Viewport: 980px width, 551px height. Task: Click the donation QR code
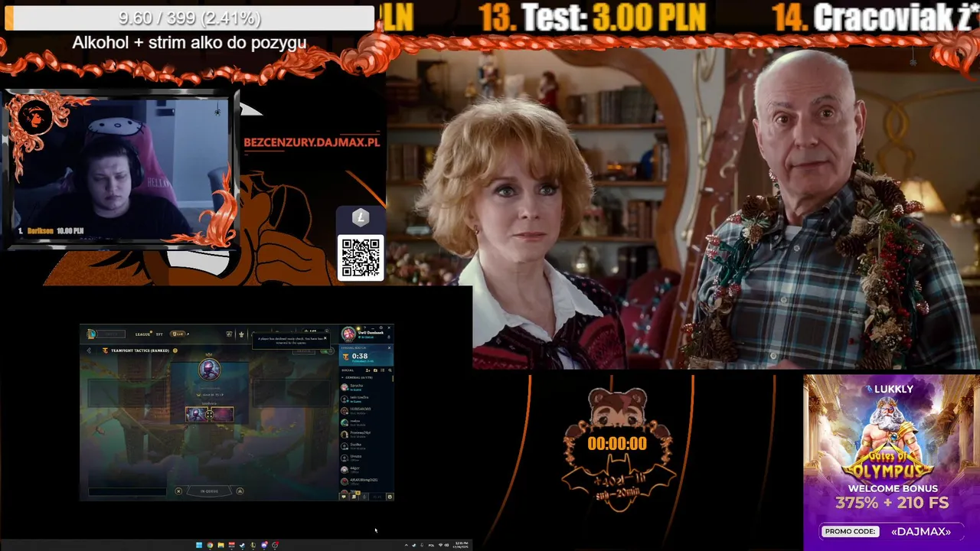coord(361,258)
